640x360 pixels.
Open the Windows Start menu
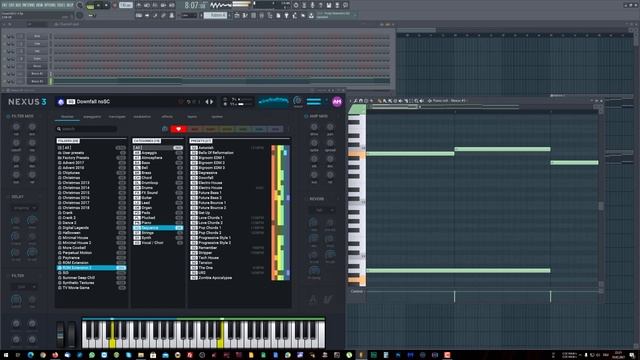click(6, 355)
